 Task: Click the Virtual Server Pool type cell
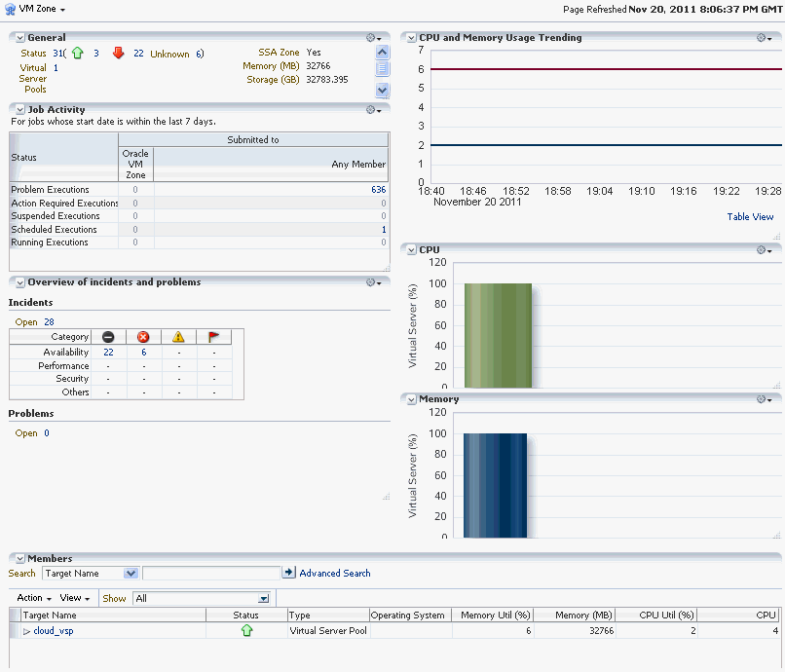tap(328, 631)
